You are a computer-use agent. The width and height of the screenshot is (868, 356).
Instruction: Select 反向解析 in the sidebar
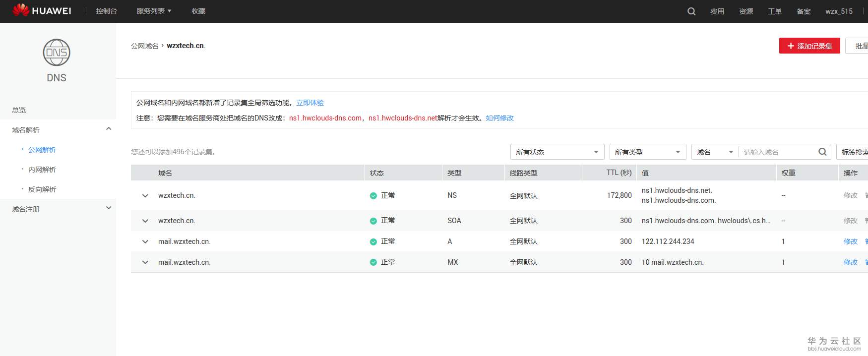42,189
